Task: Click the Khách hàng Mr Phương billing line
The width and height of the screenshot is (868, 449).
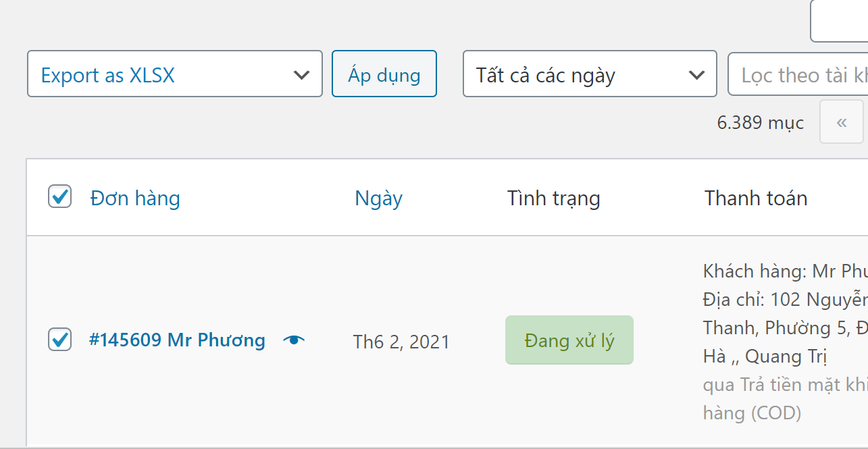Action: point(784,271)
